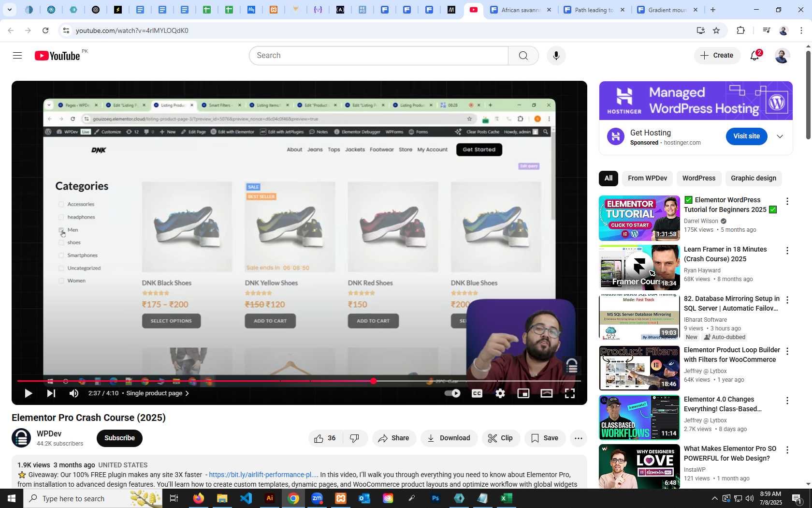Select the Graphic design filter chip
This screenshot has width=812, height=508.
click(753, 179)
